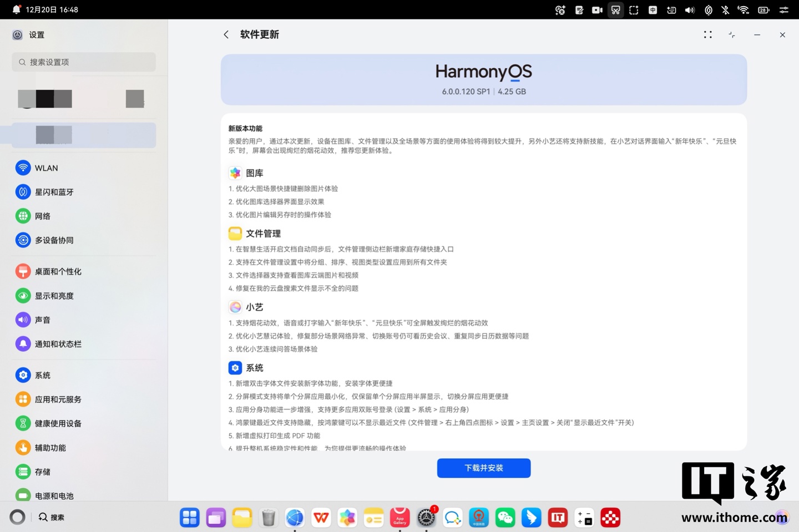Open the screen recorder icon in status bar
The image size is (799, 532).
pyautogui.click(x=597, y=9)
